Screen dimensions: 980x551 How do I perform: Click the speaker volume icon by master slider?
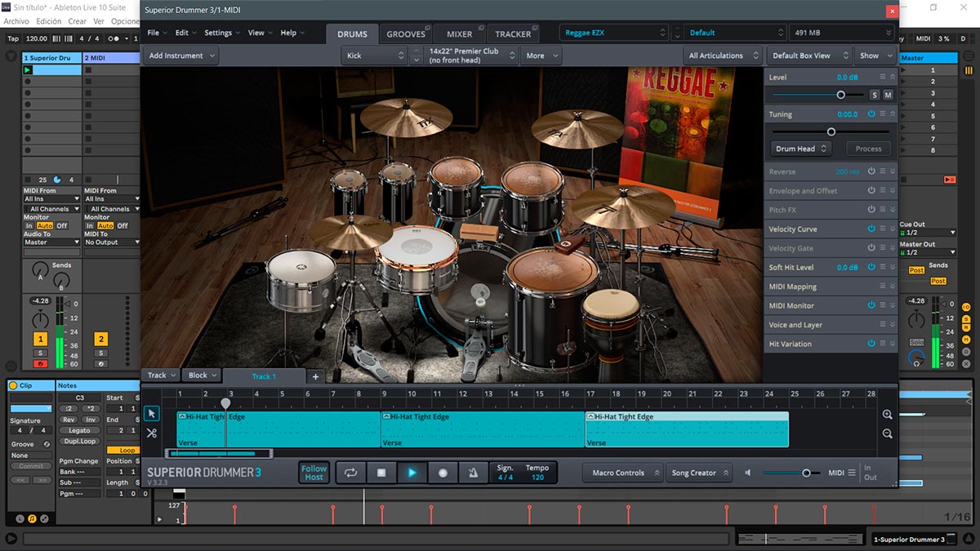pyautogui.click(x=748, y=473)
